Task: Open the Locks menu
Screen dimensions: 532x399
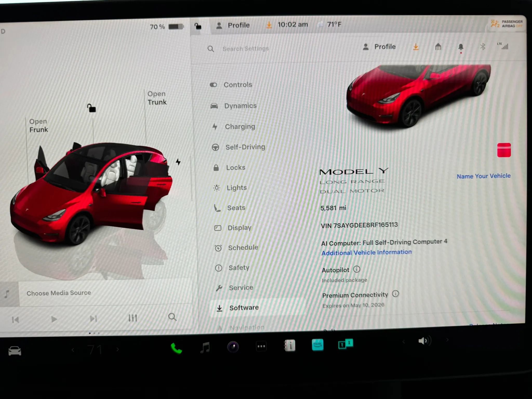Action: [x=229, y=168]
